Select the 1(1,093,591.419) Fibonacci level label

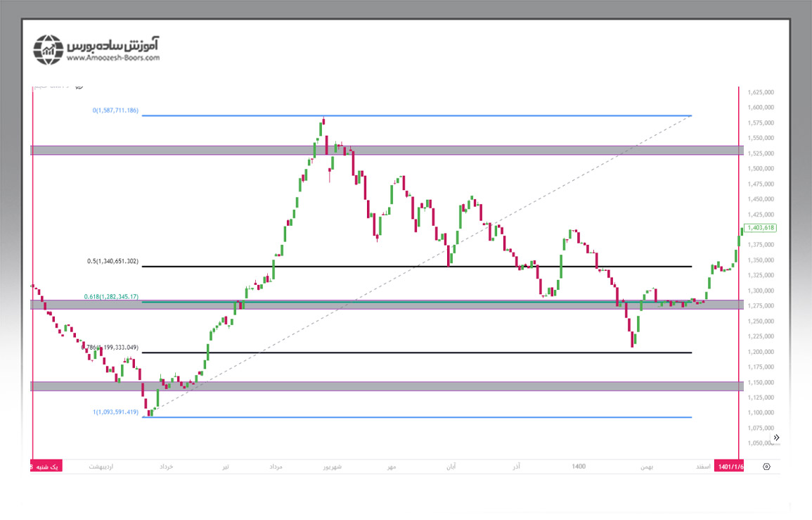pyautogui.click(x=115, y=412)
